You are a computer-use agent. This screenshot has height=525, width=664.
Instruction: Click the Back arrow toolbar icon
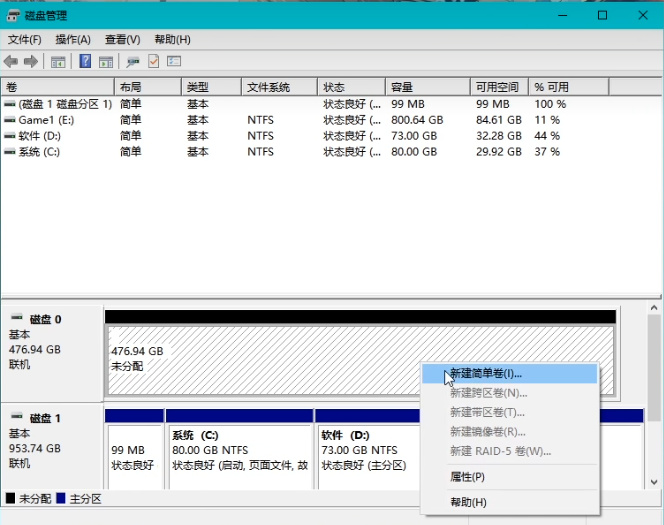[11, 62]
